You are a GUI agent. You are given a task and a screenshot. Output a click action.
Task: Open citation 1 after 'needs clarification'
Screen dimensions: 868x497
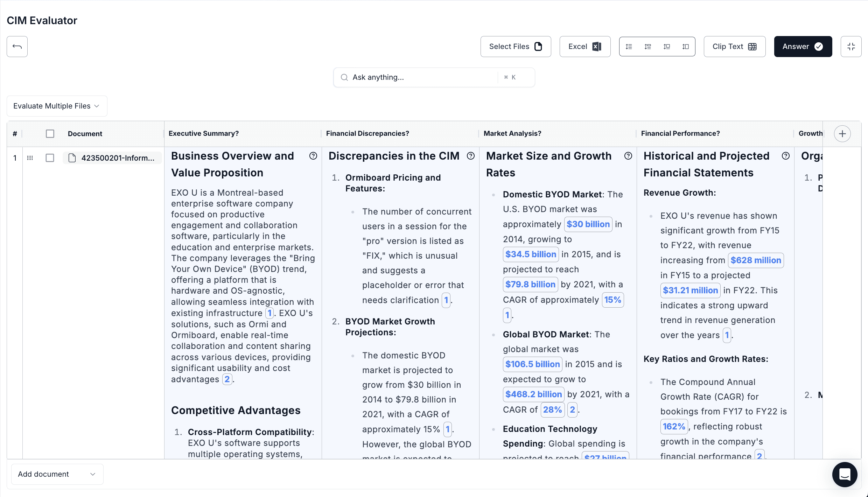click(446, 300)
